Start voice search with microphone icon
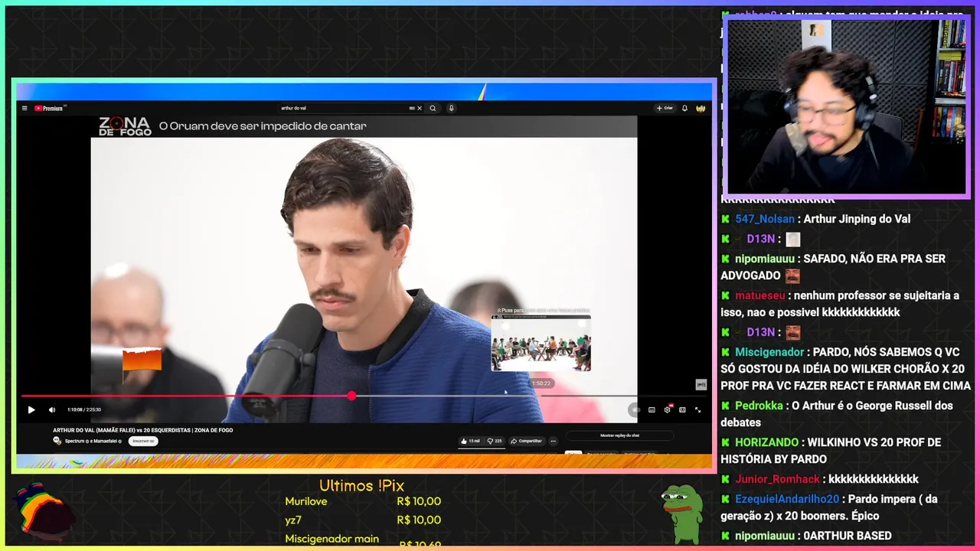The height and width of the screenshot is (551, 980). point(451,108)
